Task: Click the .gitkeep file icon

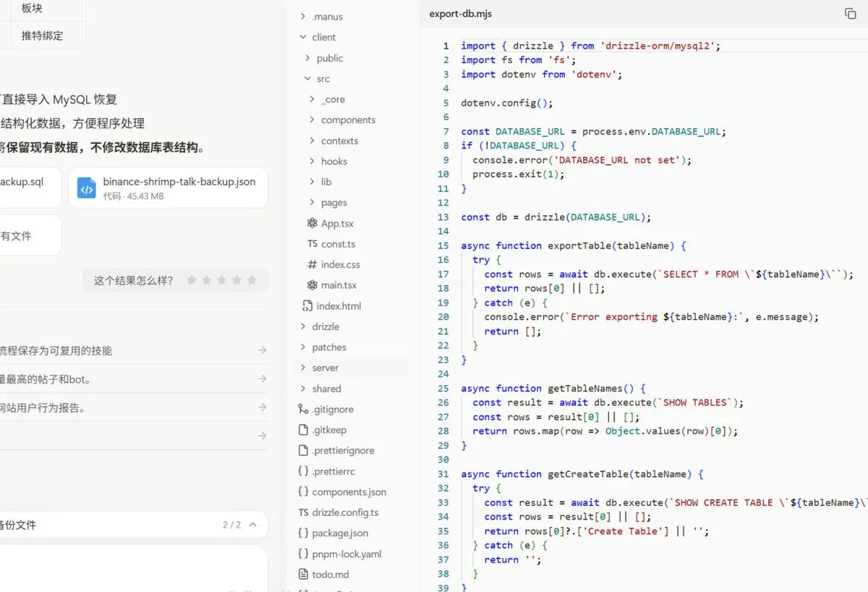Action: point(303,430)
